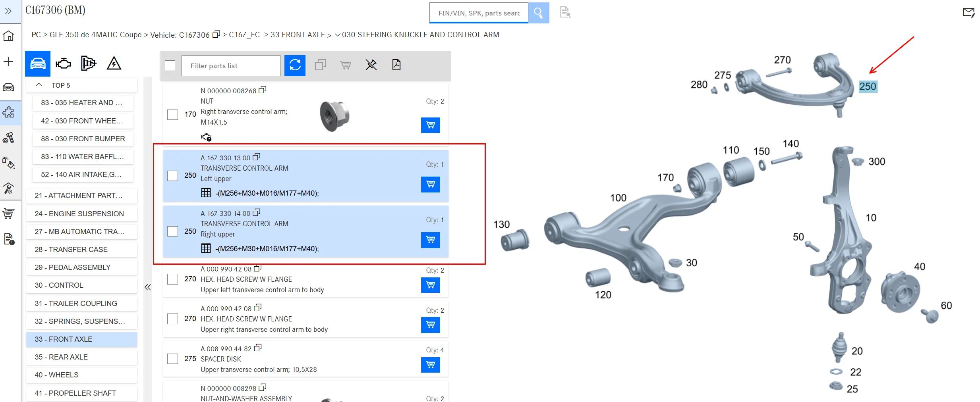The height and width of the screenshot is (402, 980).
Task: Focus the FIN/VIN parts search field
Action: 479,13
